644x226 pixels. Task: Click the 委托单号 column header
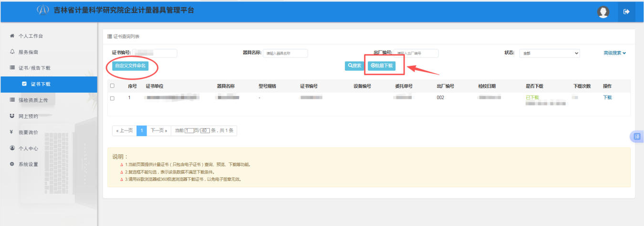[x=404, y=86]
